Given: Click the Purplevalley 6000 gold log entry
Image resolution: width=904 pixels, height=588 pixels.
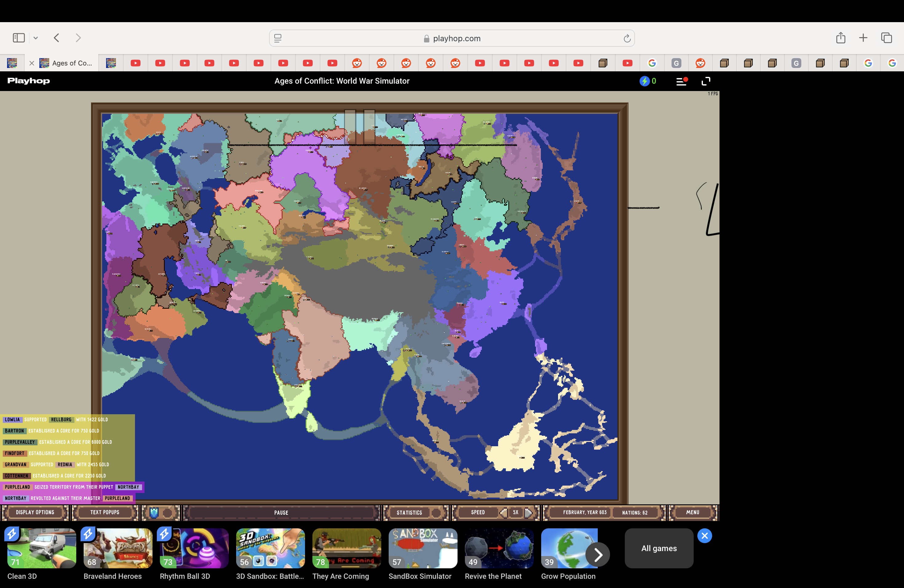Looking at the screenshot, I should (x=58, y=442).
